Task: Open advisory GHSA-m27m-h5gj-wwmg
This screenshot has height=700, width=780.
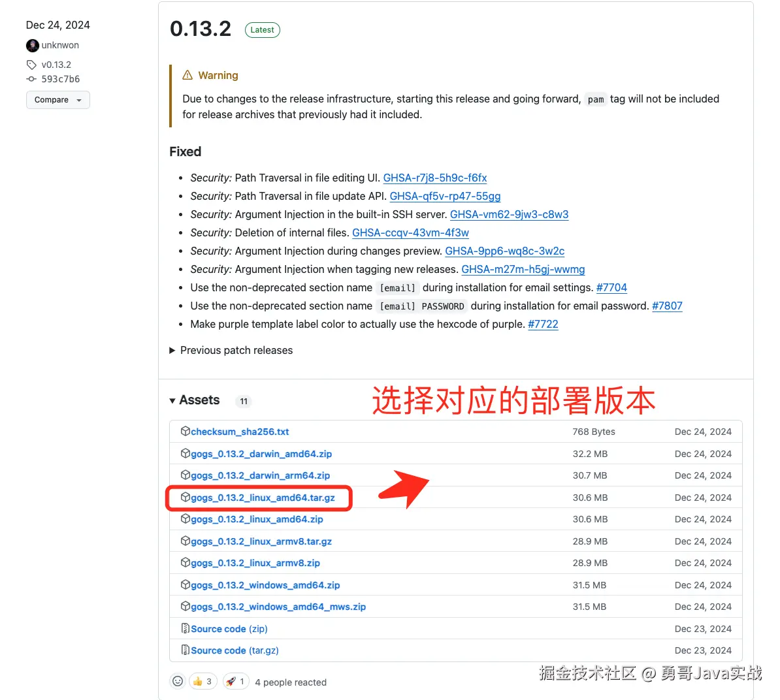Action: tap(523, 270)
